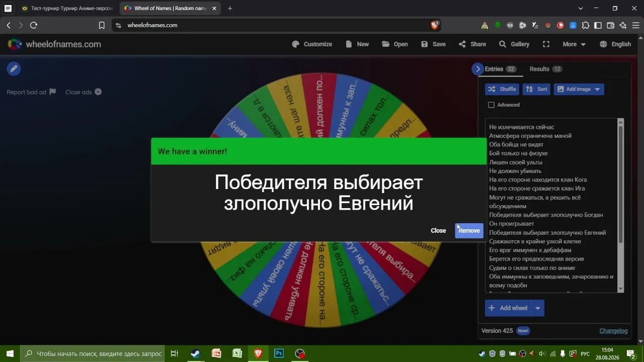This screenshot has height=362, width=644.
Task: Open Photoshop from the taskbar
Action: pyautogui.click(x=279, y=353)
